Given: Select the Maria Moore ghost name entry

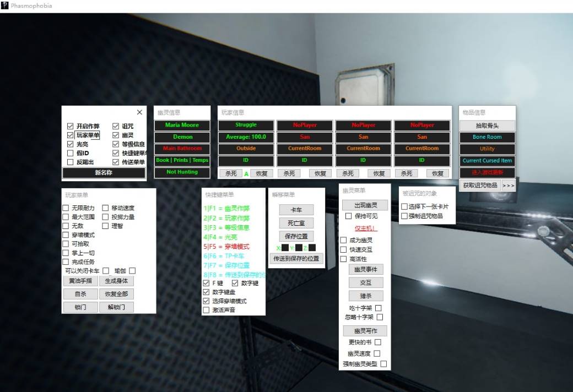Looking at the screenshot, I should [x=182, y=125].
